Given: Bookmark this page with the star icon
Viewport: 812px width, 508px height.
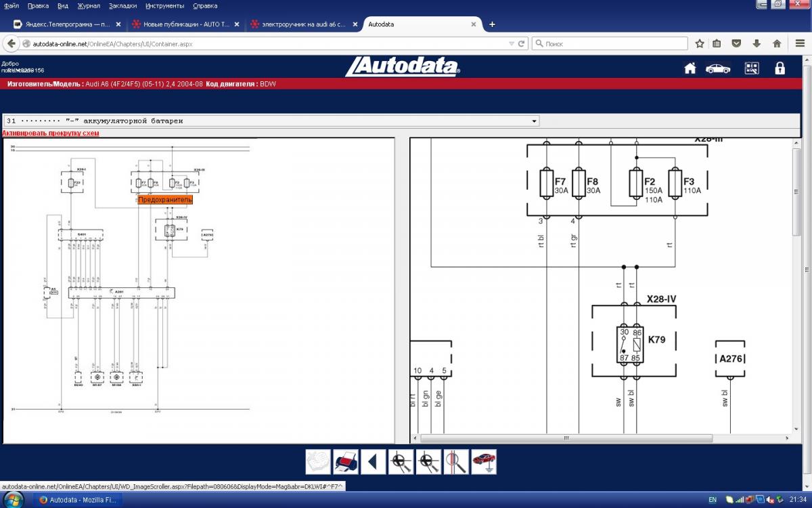Looking at the screenshot, I should [x=700, y=43].
